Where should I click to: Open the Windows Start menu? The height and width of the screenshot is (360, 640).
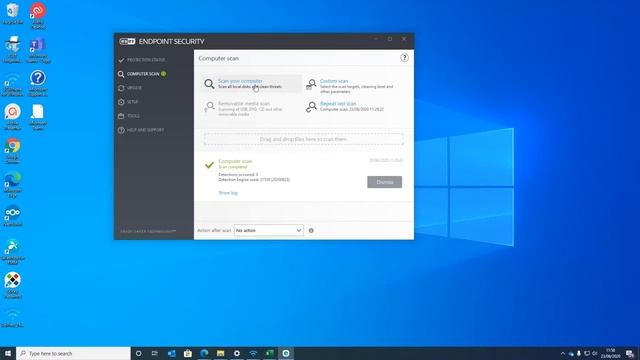coord(8,353)
